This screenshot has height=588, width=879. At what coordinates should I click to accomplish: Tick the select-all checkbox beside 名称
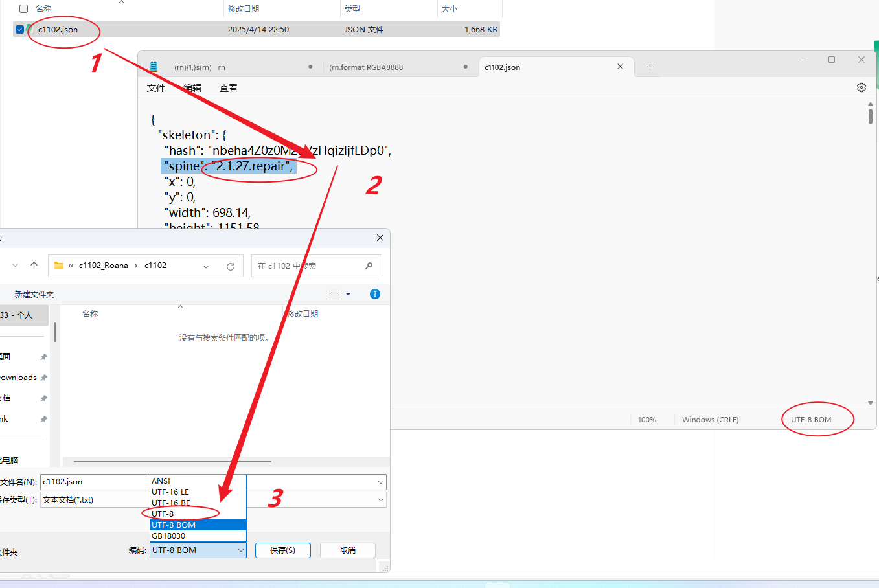[24, 9]
